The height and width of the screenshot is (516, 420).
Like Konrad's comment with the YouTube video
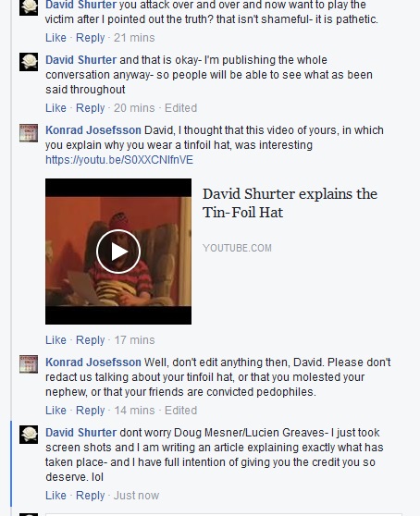point(56,340)
